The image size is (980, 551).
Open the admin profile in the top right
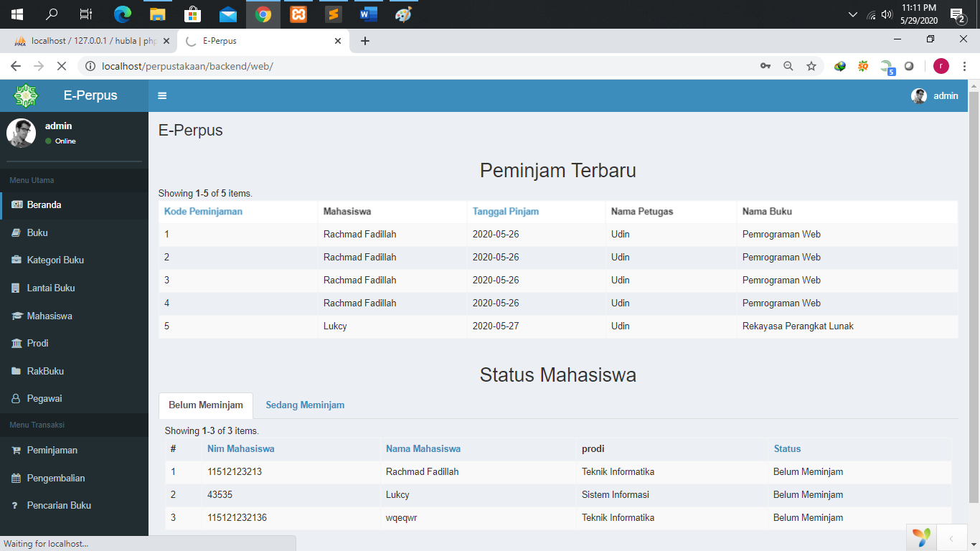(x=934, y=95)
